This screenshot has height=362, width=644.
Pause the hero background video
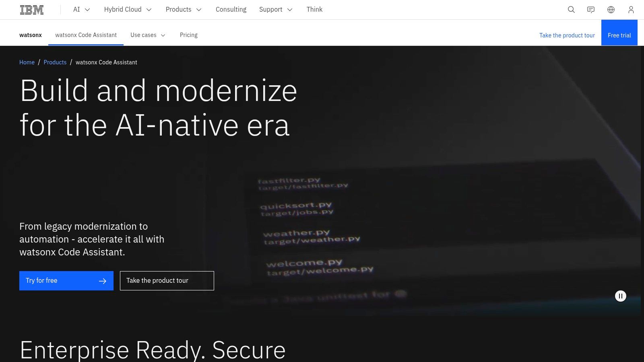click(621, 296)
